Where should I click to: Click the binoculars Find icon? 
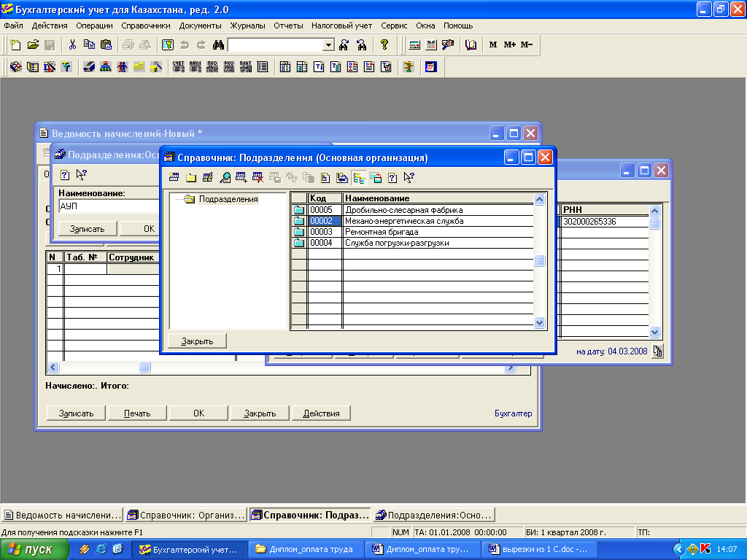(x=218, y=44)
